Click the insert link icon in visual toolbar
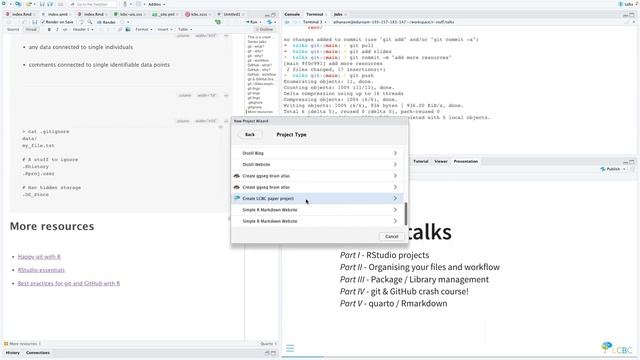 120,29
